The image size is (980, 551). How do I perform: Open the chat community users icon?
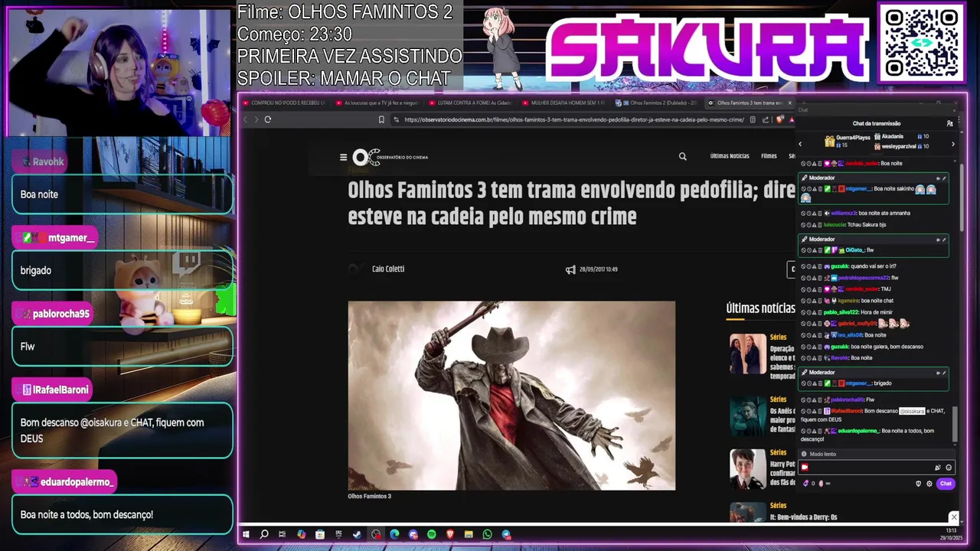(949, 123)
